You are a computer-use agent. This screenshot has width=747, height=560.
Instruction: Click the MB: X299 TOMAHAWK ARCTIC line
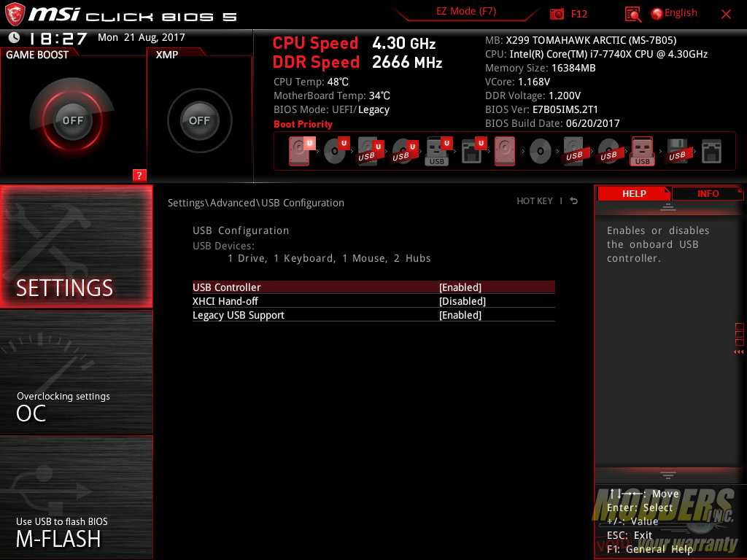tap(581, 40)
